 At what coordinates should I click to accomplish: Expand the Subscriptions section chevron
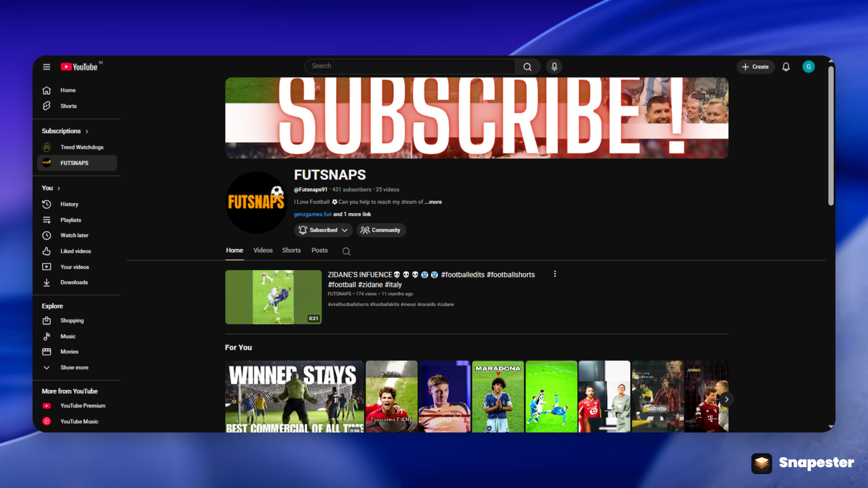coord(87,131)
